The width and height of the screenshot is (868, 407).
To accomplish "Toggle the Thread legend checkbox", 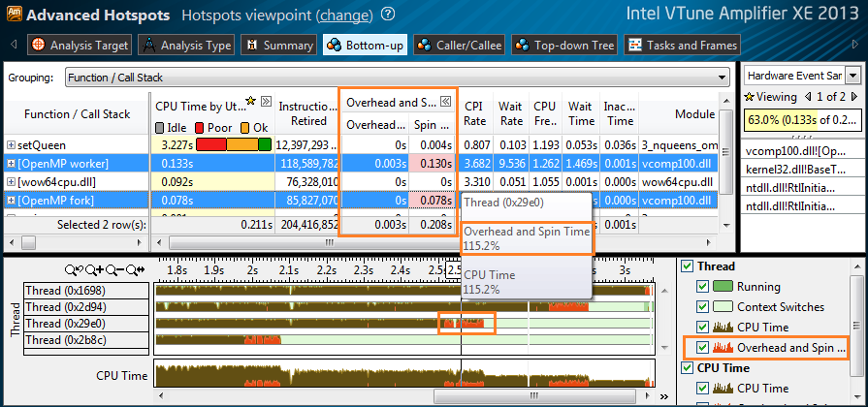I will coord(687,266).
